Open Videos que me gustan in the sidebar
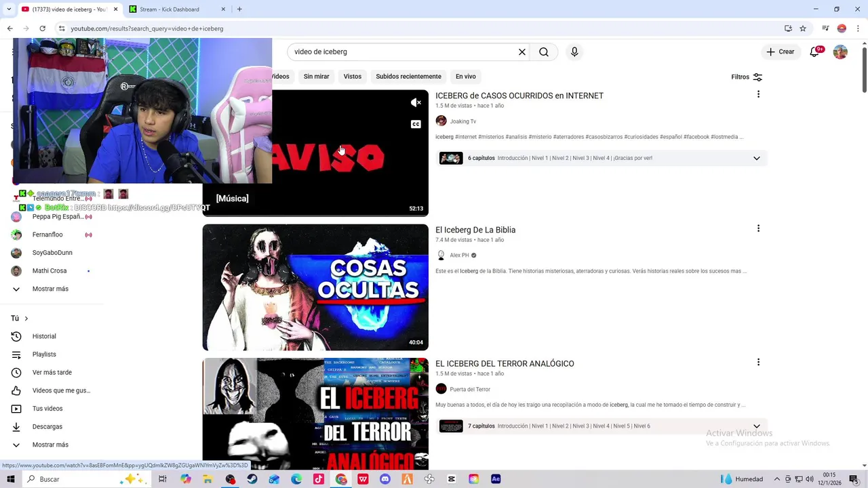The width and height of the screenshot is (868, 488). pyautogui.click(x=61, y=390)
